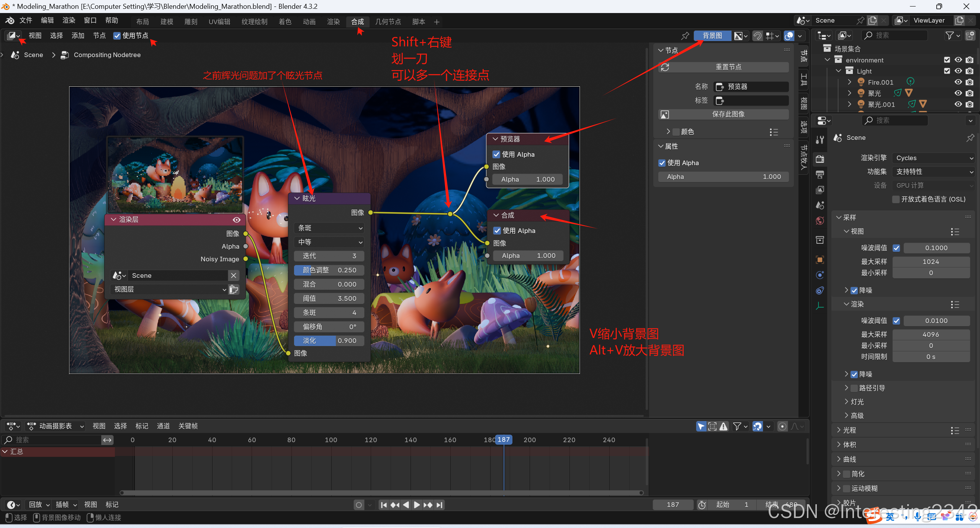Click the pin icon in node editor header
This screenshot has width=980, height=528.
click(685, 36)
